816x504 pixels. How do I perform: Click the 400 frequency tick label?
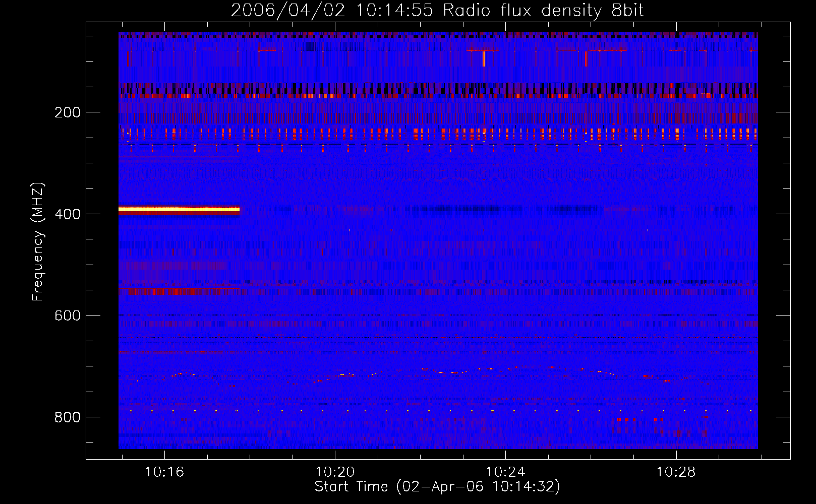68,214
